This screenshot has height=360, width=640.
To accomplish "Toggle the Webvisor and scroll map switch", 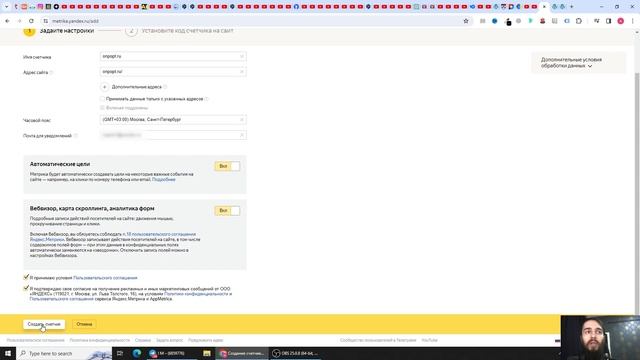I will (227, 211).
